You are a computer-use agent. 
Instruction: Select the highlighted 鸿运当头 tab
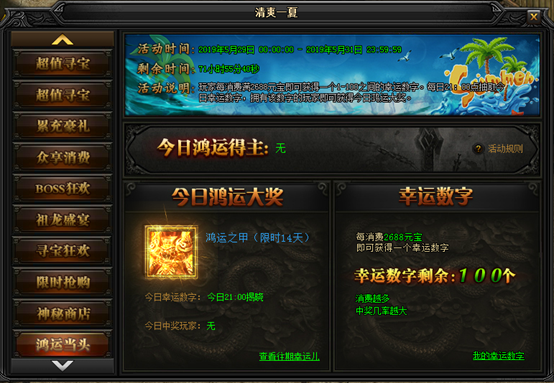coord(63,344)
